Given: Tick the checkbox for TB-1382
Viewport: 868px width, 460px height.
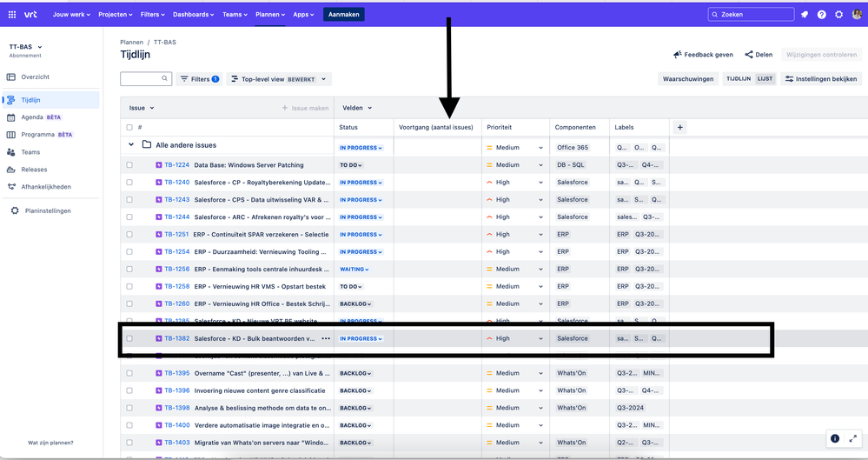Looking at the screenshot, I should 129,338.
